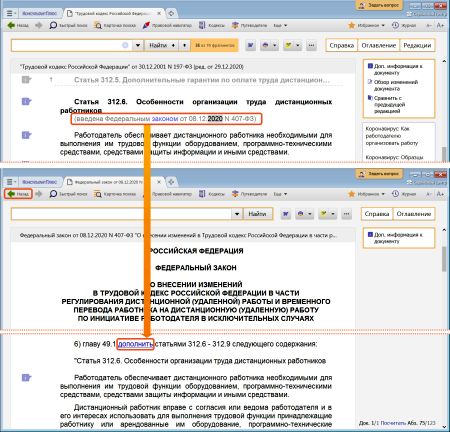Open Правовой навигатор in the upper toolbar

(167, 25)
